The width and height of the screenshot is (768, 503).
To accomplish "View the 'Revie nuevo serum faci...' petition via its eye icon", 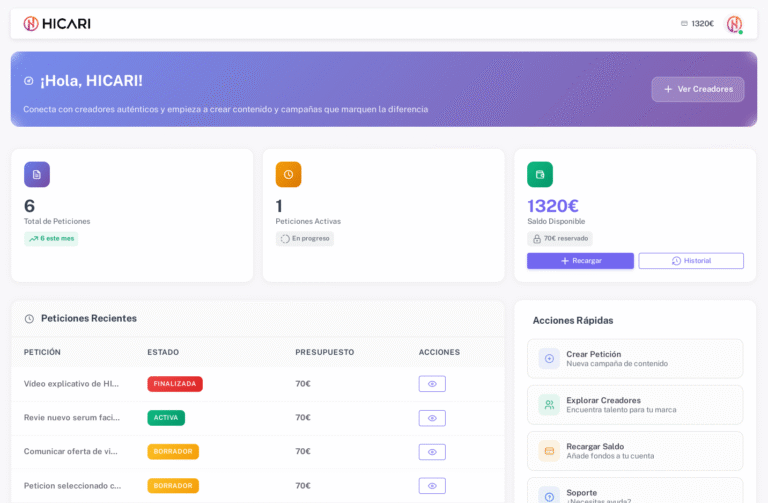I will (432, 418).
